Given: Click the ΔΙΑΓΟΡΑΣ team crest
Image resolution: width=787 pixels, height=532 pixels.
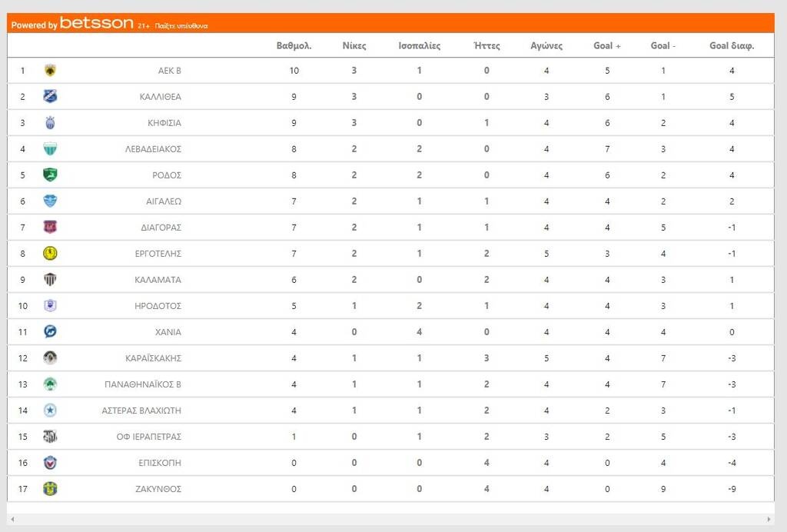Looking at the screenshot, I should tap(50, 227).
